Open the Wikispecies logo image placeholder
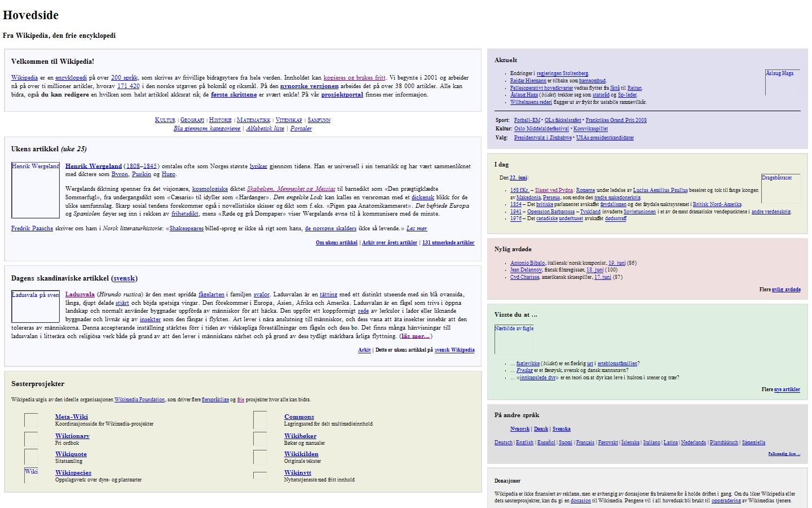812x508 pixels. pyautogui.click(x=31, y=475)
